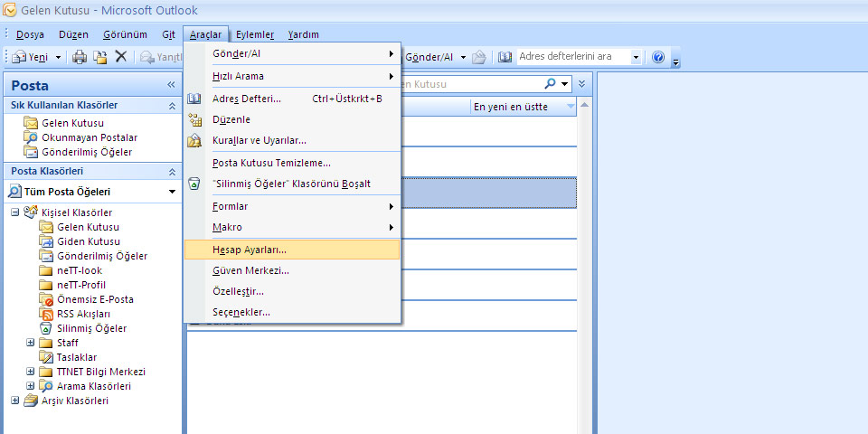The height and width of the screenshot is (434, 868).
Task: Choose Kurallar ve Uyarılar entry
Action: [292, 141]
